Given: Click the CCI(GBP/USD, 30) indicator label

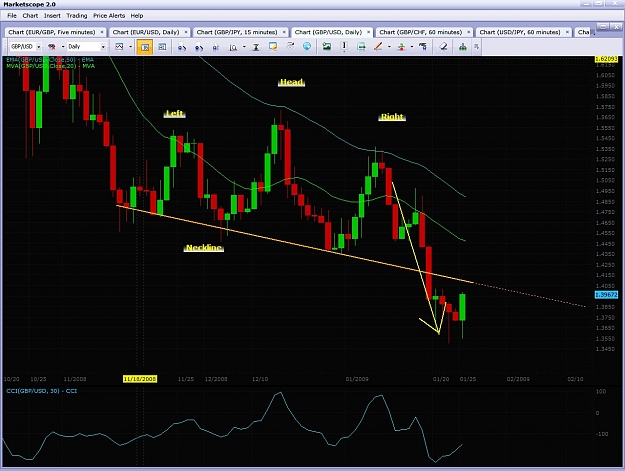Looking at the screenshot, I should (41, 391).
